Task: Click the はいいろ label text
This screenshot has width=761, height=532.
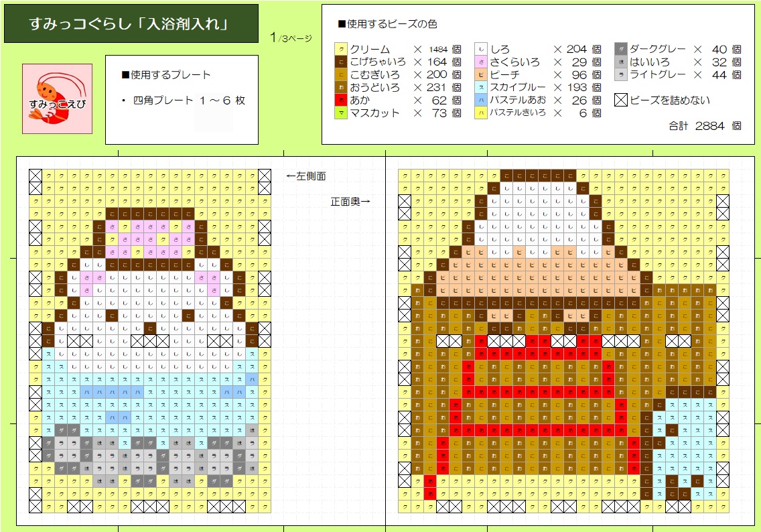Action: pos(650,62)
